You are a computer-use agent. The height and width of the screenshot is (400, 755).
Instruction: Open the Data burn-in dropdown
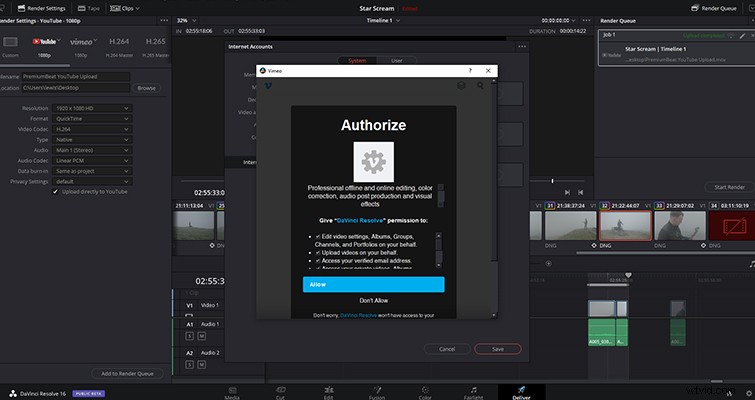click(92, 171)
